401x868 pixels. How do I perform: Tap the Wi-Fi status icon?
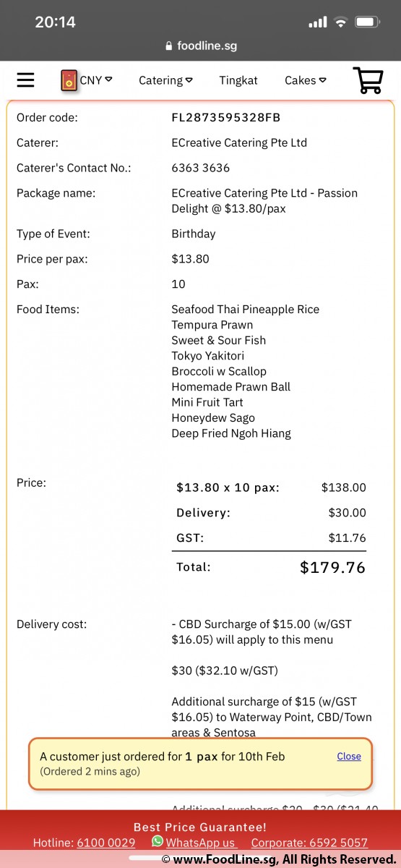pyautogui.click(x=340, y=22)
